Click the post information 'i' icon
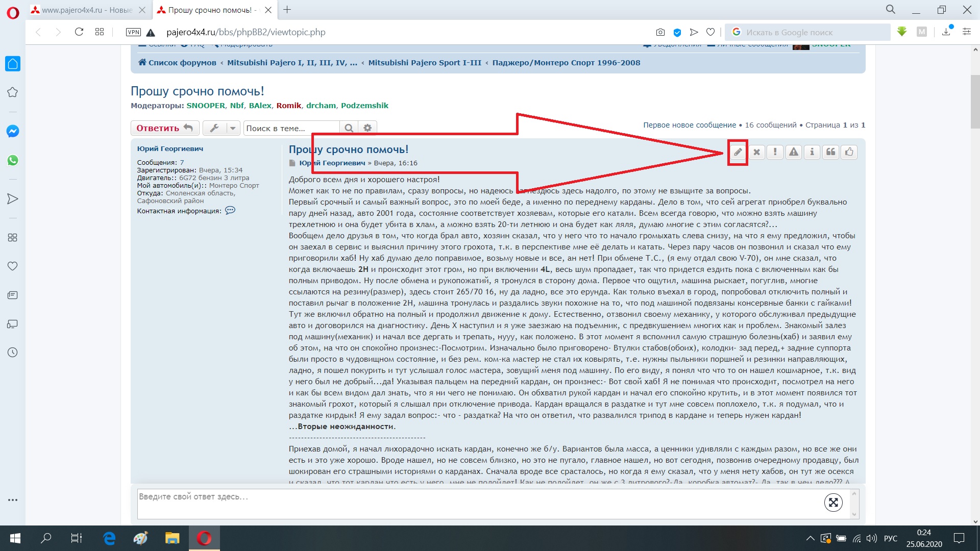This screenshot has height=551, width=980. (x=812, y=152)
